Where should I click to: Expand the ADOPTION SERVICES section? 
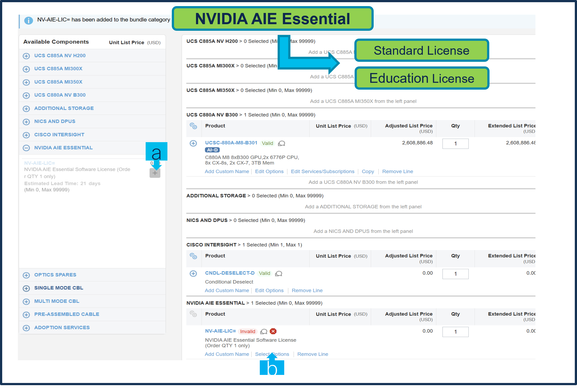(26, 328)
